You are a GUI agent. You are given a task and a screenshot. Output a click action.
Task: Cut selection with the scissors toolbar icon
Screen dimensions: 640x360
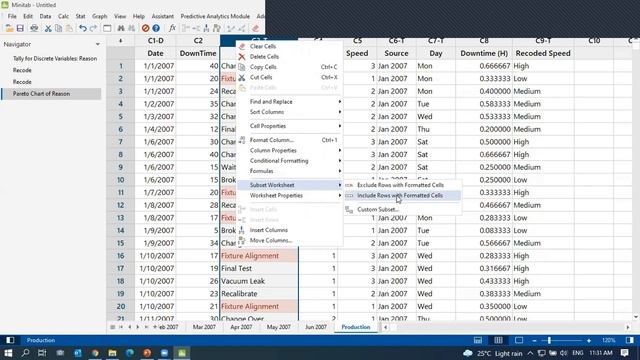click(48, 28)
